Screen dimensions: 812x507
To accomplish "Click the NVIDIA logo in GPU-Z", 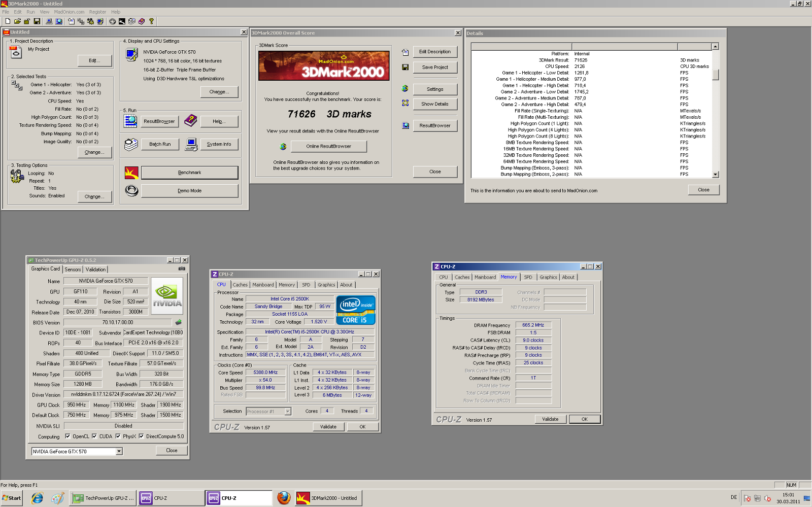I will coord(167,296).
